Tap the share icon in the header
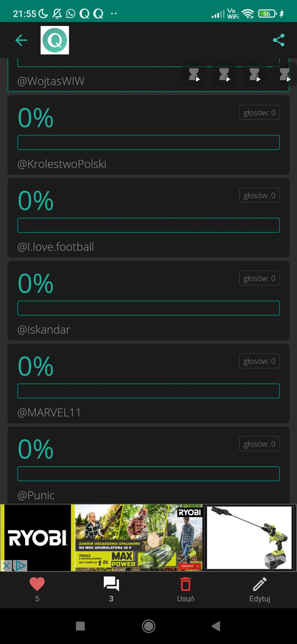The height and width of the screenshot is (644, 297). (x=279, y=40)
